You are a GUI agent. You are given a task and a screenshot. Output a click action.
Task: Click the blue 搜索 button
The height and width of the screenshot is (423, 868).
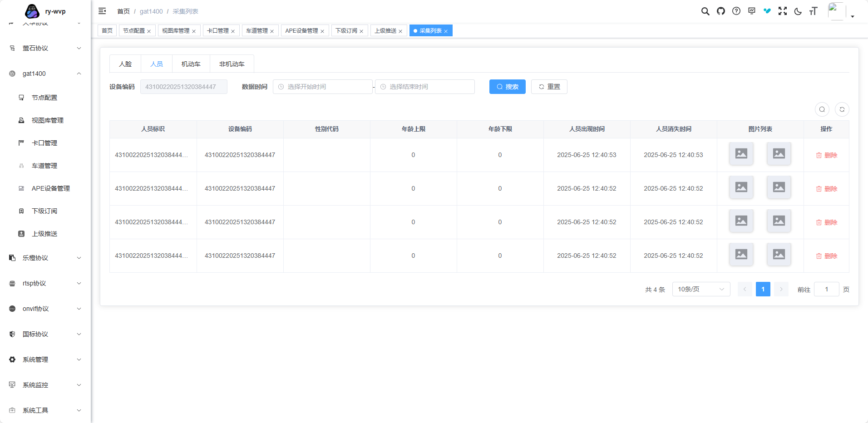[x=507, y=87]
